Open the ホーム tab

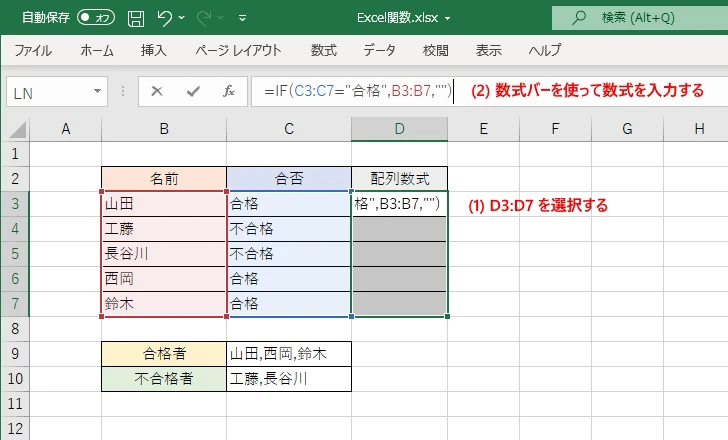tap(97, 50)
